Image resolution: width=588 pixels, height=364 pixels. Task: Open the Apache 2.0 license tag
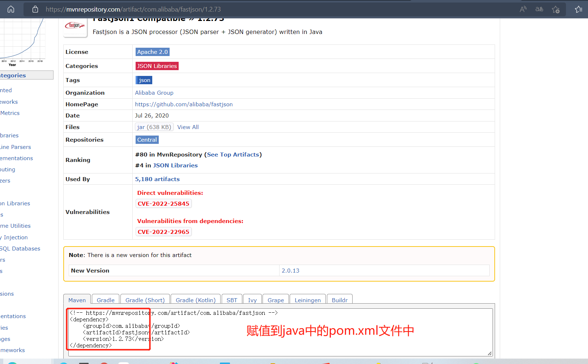click(153, 52)
